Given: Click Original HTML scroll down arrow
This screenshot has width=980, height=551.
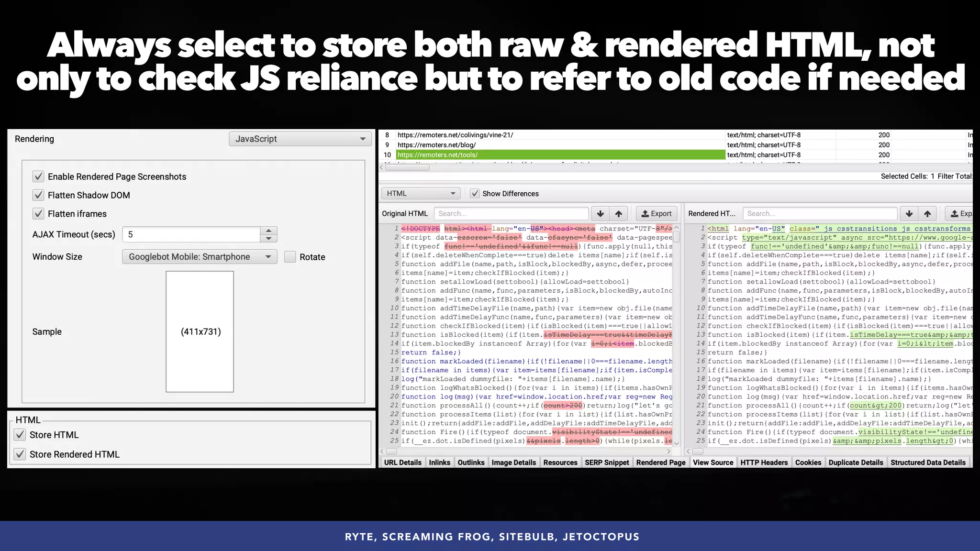Looking at the screenshot, I should coord(677,444).
